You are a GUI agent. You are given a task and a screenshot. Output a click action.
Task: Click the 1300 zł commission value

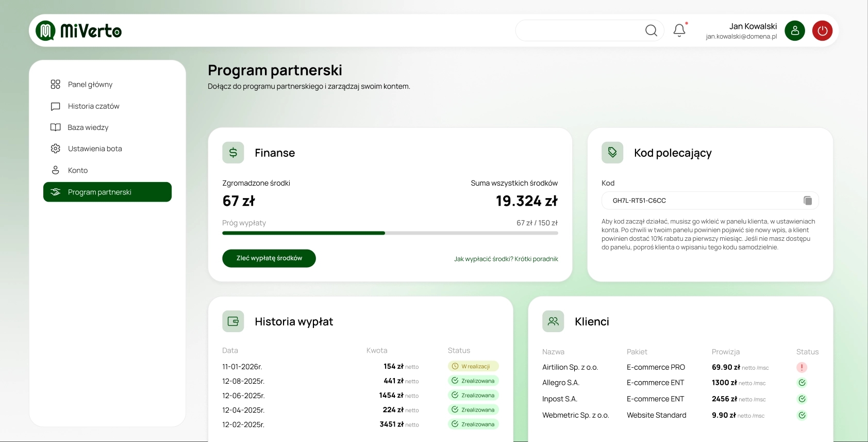click(724, 383)
